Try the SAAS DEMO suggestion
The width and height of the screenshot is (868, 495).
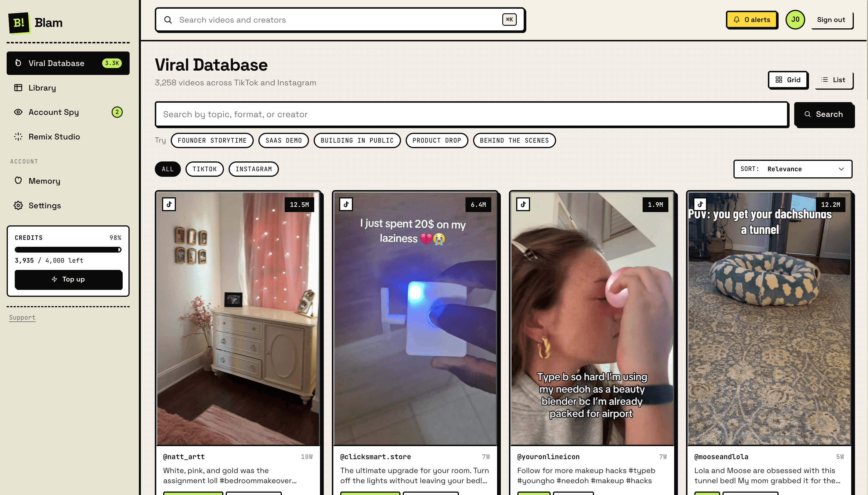point(284,140)
